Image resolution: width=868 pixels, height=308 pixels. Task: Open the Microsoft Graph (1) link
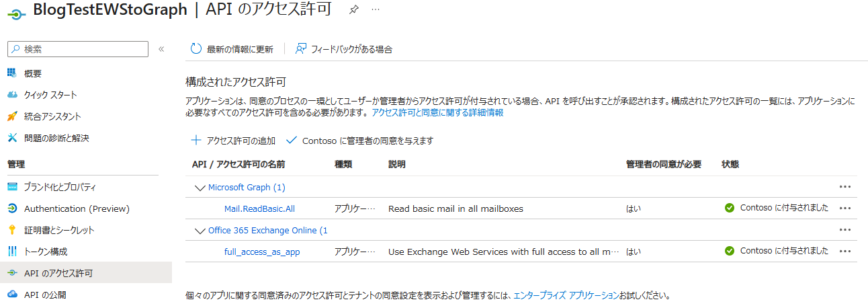pyautogui.click(x=247, y=187)
